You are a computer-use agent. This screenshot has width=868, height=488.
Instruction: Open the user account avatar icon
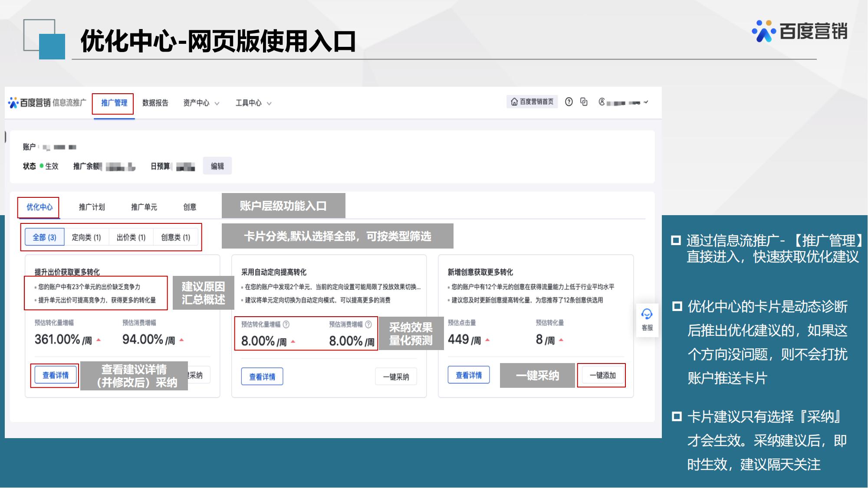(602, 102)
